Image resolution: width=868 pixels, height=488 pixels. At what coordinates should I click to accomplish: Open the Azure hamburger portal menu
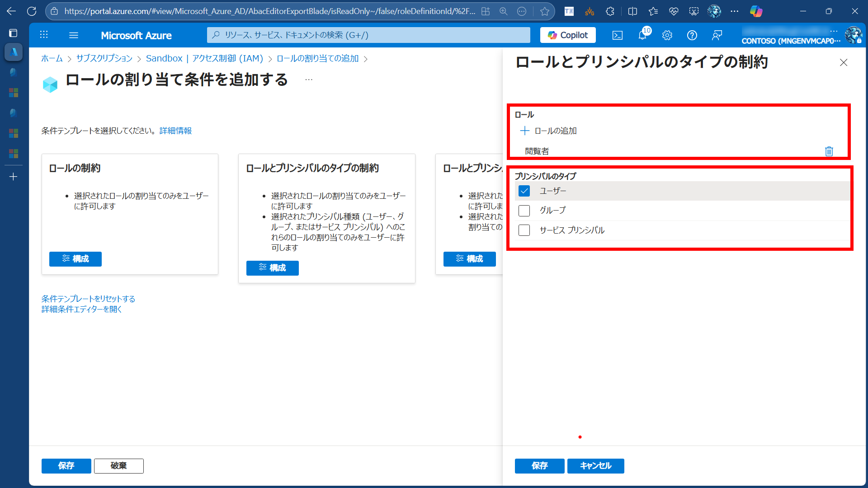pyautogui.click(x=74, y=35)
